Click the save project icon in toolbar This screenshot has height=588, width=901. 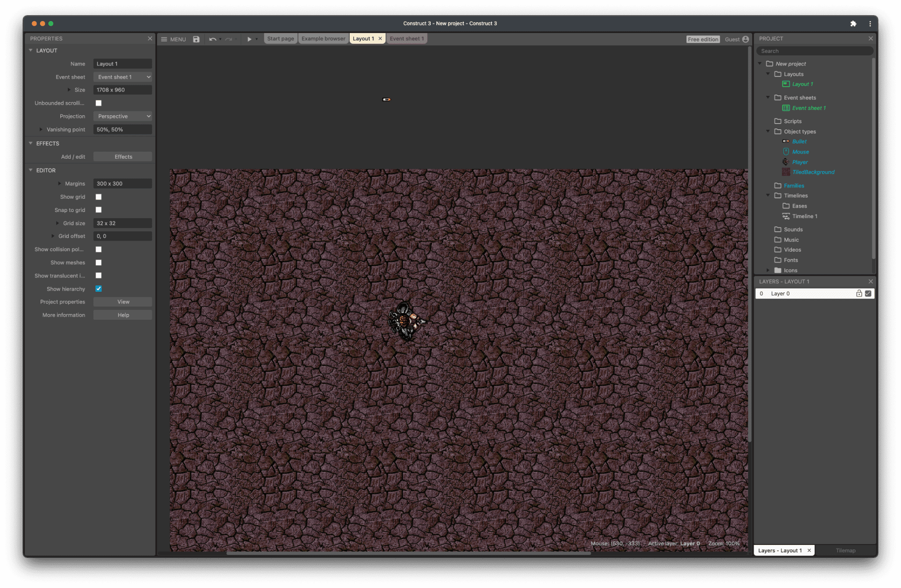tap(196, 39)
